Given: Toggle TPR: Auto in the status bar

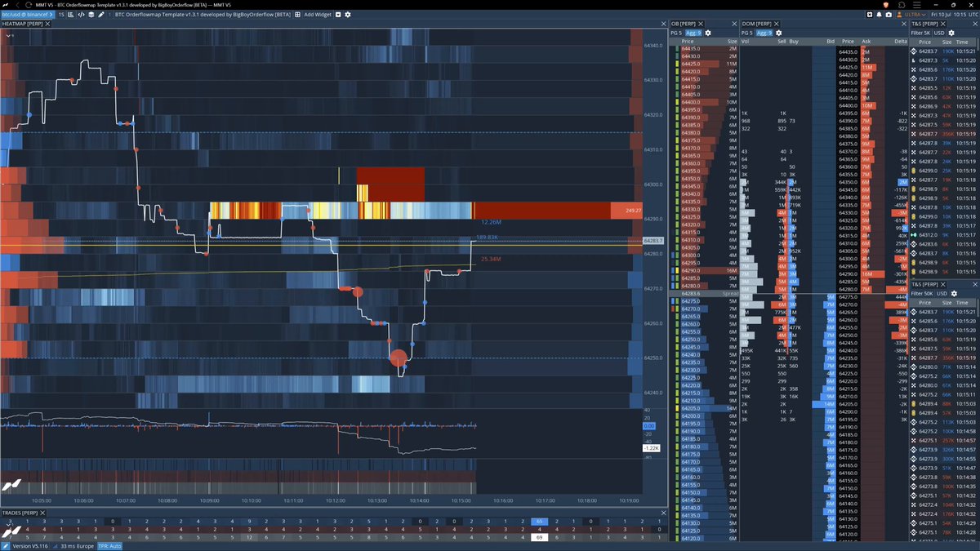Looking at the screenshot, I should pos(109,545).
